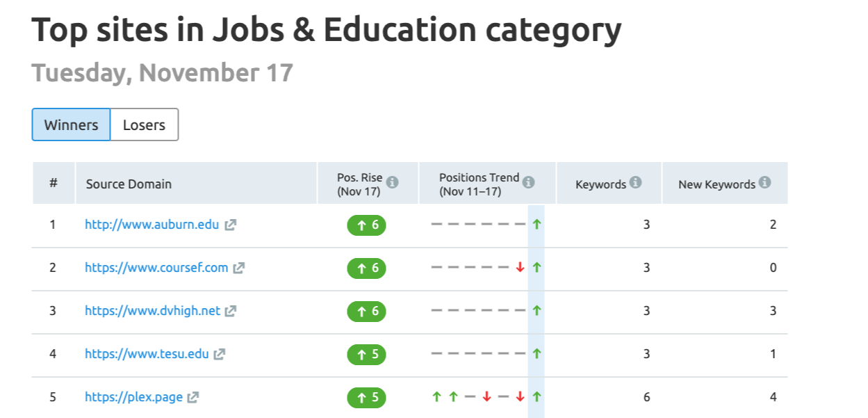The width and height of the screenshot is (868, 418).
Task: Open the https://www.tesu.edu link
Action: [x=147, y=354]
